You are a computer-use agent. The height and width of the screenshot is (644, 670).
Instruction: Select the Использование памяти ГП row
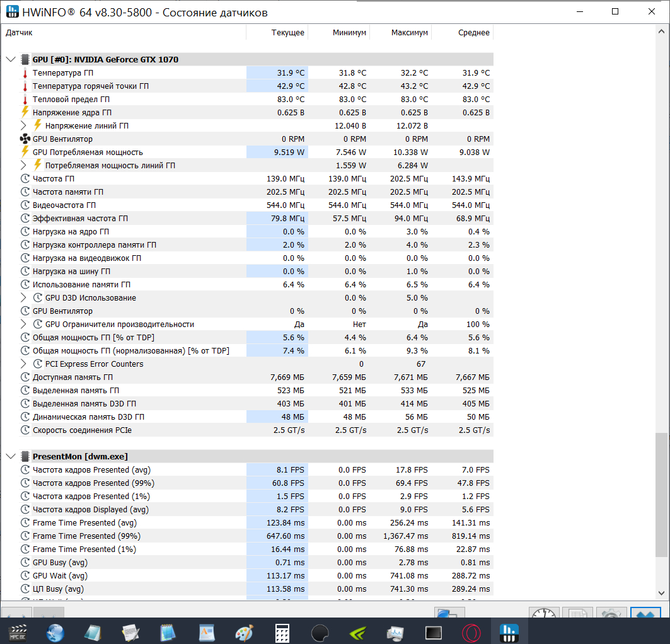[257, 284]
